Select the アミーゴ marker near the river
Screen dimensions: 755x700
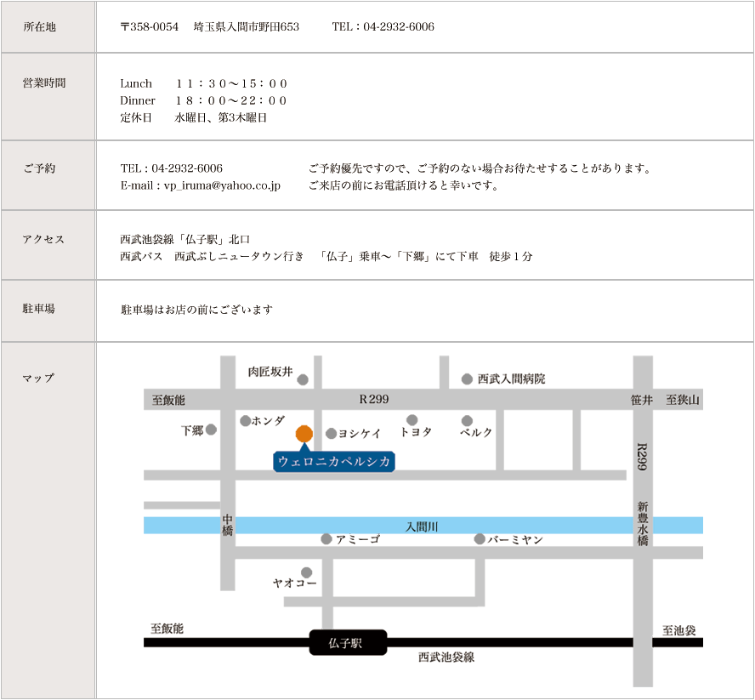tap(326, 538)
